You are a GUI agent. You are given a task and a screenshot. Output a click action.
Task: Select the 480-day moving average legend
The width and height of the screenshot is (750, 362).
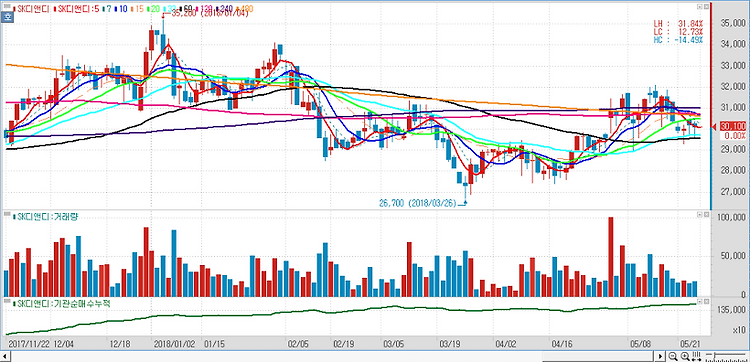point(245,9)
